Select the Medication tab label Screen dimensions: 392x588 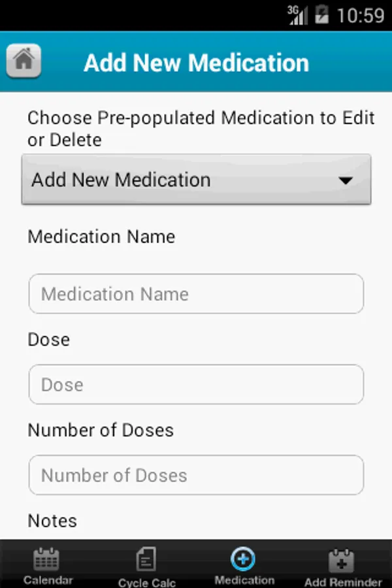[x=244, y=580]
